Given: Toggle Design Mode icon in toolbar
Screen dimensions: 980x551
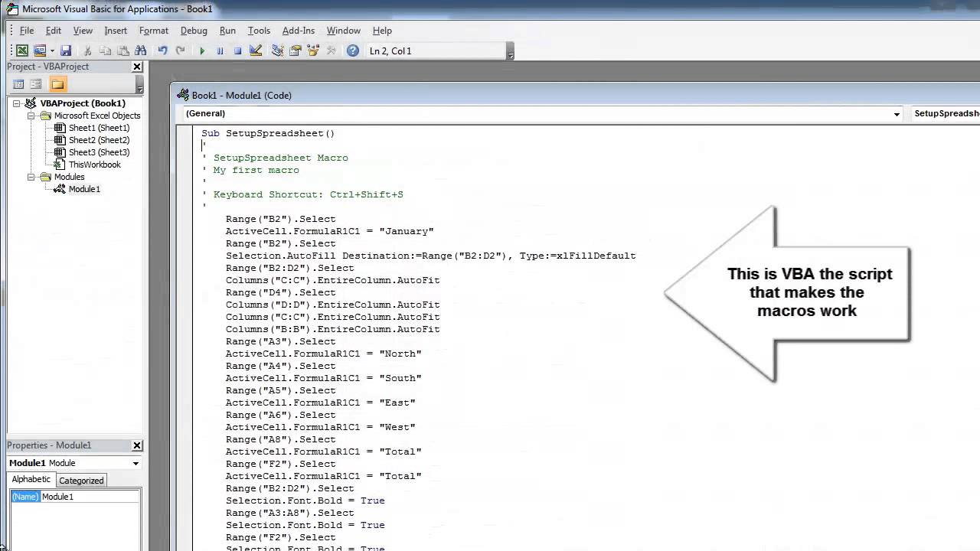Looking at the screenshot, I should 256,51.
